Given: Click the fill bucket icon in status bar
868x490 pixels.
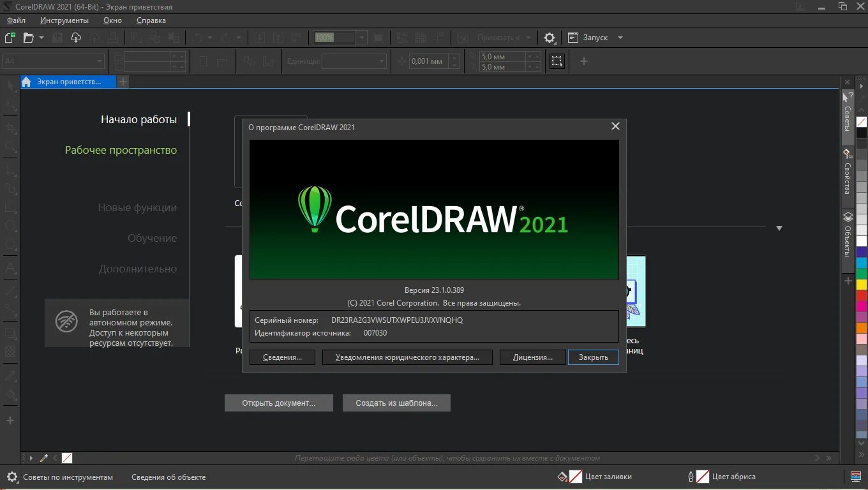Looking at the screenshot, I should (x=562, y=476).
